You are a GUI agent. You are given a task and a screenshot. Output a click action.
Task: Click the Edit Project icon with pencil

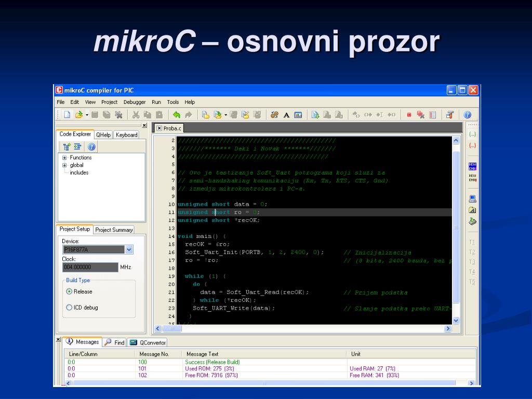point(245,115)
